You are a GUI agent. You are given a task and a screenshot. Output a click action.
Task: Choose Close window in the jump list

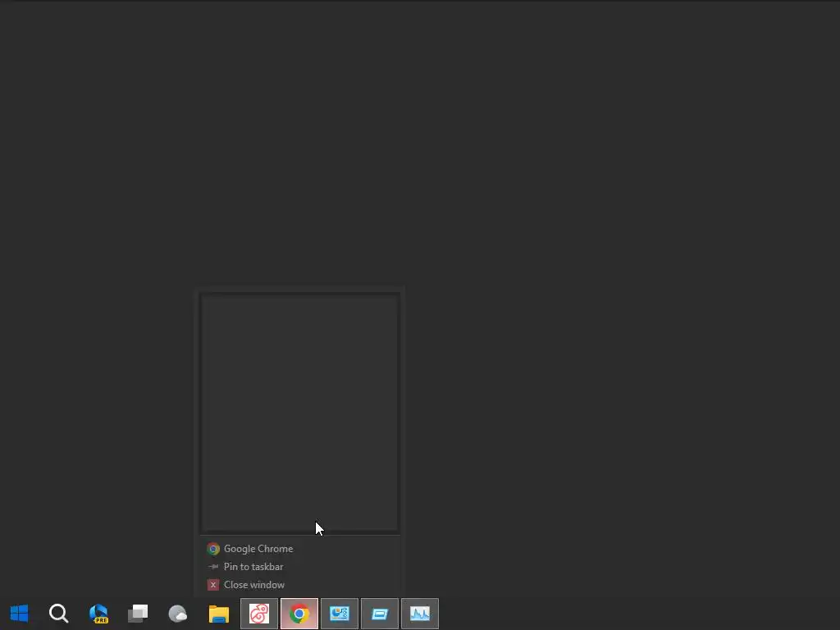pyautogui.click(x=300, y=585)
